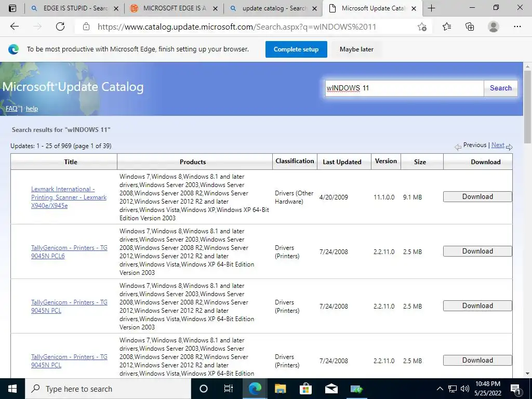View site information via the lock icon
Image resolution: width=532 pixels, height=399 pixels.
(x=86, y=26)
